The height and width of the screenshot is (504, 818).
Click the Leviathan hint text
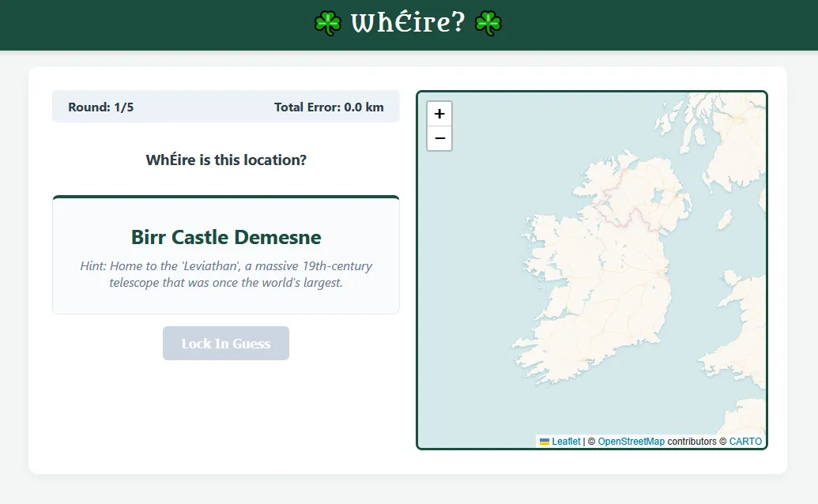[x=226, y=274]
